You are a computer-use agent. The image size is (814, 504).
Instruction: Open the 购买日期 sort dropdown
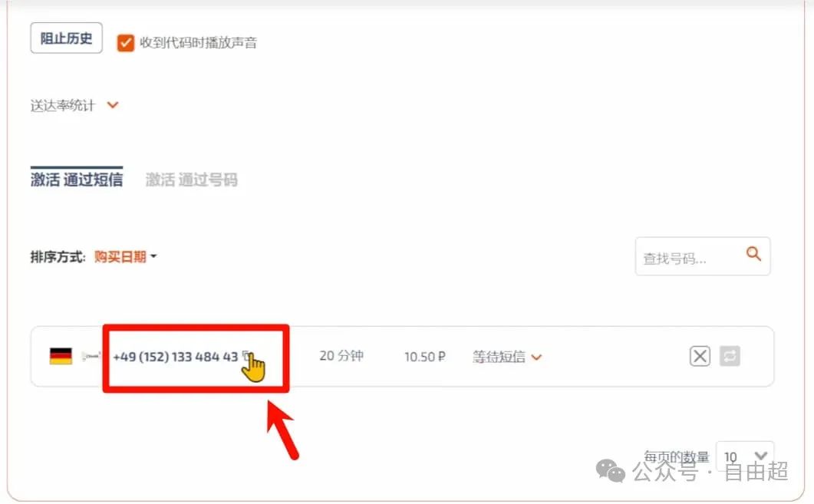click(125, 256)
